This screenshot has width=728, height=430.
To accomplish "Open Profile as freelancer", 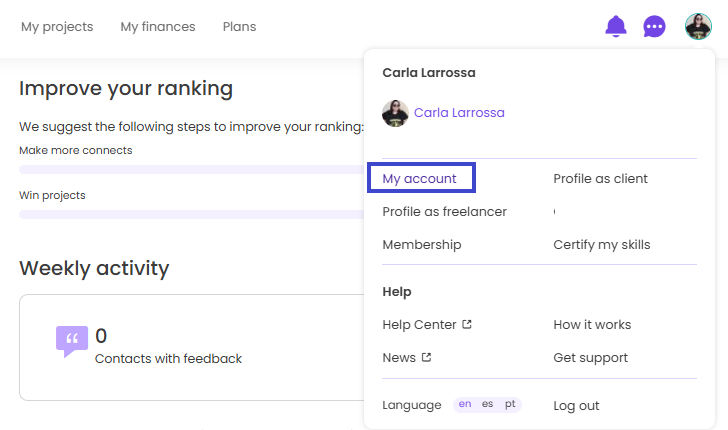I will 444,212.
